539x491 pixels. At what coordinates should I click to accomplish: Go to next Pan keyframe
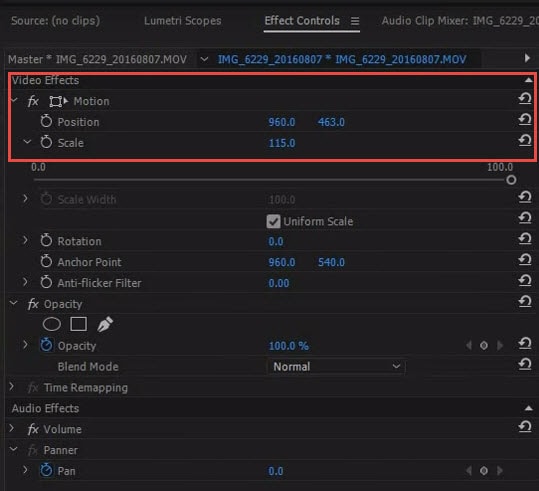[500, 470]
